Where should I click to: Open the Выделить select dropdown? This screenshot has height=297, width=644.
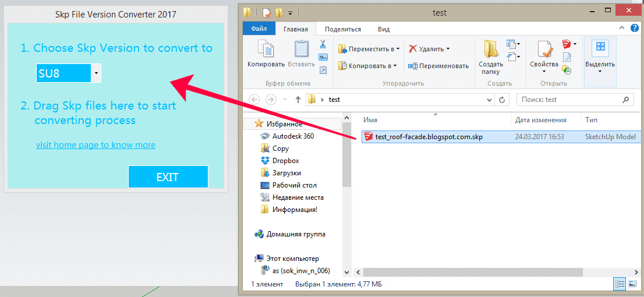(600, 62)
